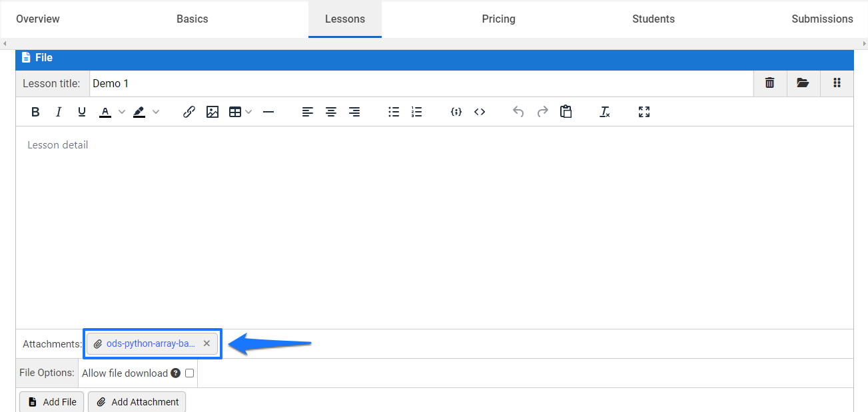
Task: Align text to the right
Action: [x=354, y=112]
